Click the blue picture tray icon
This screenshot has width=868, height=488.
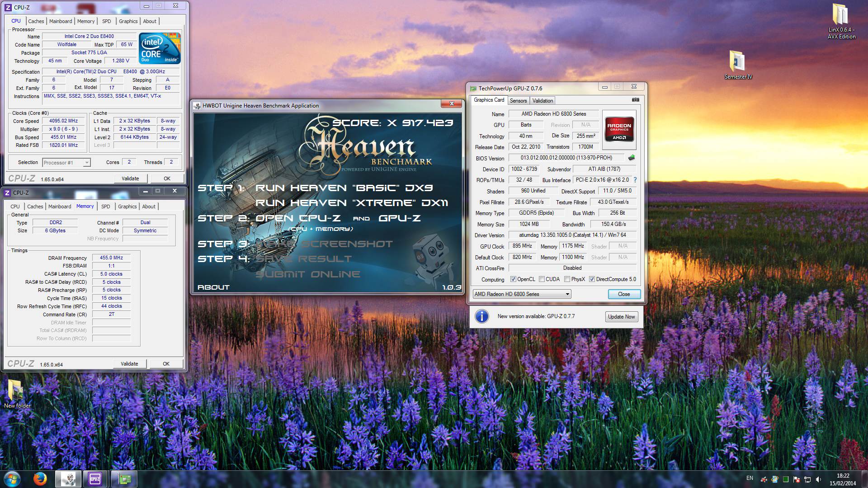pos(775,479)
